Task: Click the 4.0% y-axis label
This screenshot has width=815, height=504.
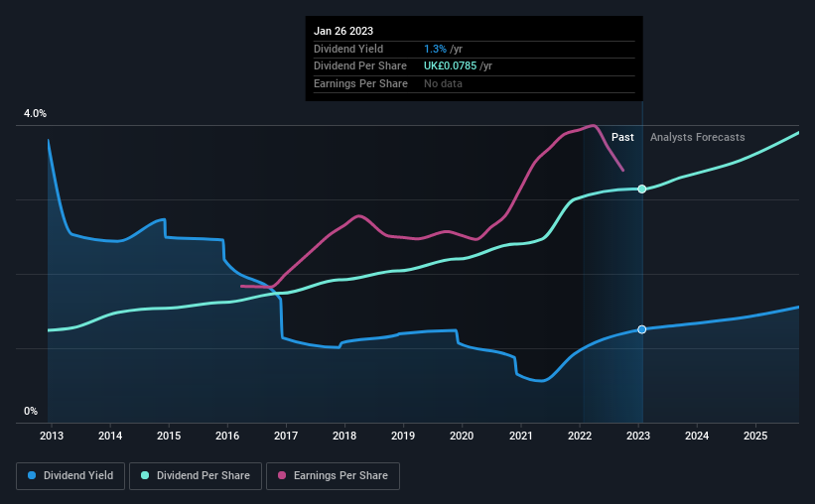Action: [x=35, y=113]
